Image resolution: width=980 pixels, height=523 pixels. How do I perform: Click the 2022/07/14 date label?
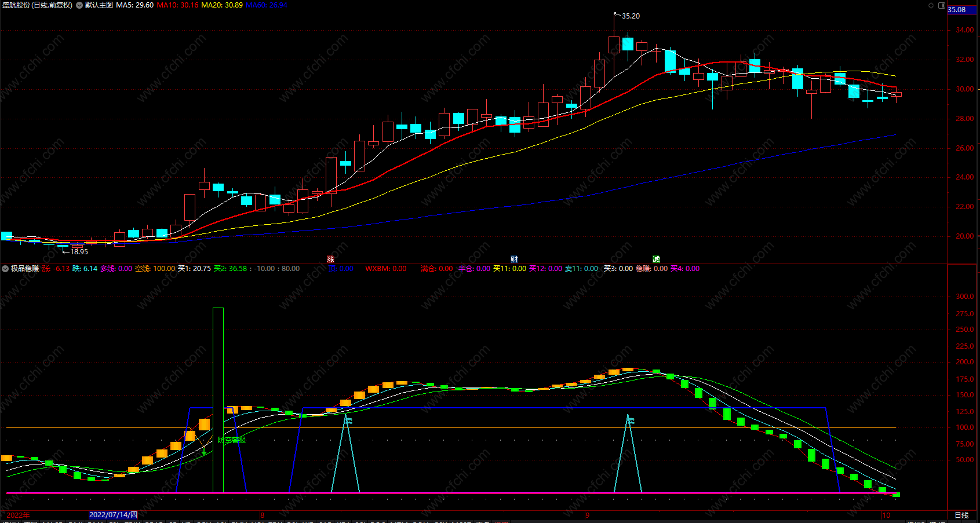114,515
